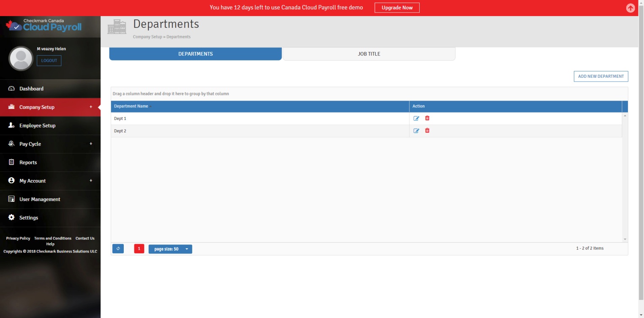Go to page 1 in pager
This screenshot has width=644, height=318.
click(139, 249)
